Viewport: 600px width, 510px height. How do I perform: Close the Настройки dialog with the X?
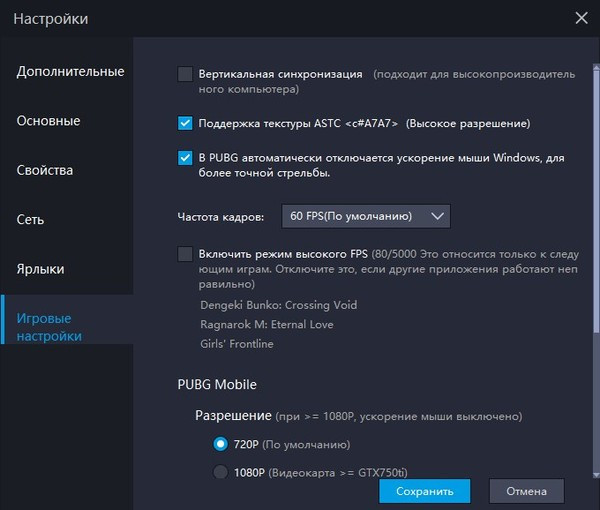point(581,17)
